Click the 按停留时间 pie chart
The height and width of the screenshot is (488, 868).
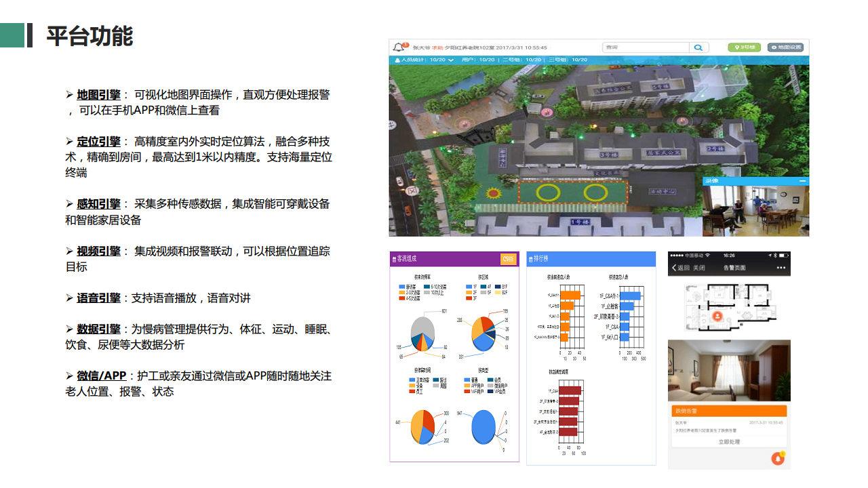[422, 426]
